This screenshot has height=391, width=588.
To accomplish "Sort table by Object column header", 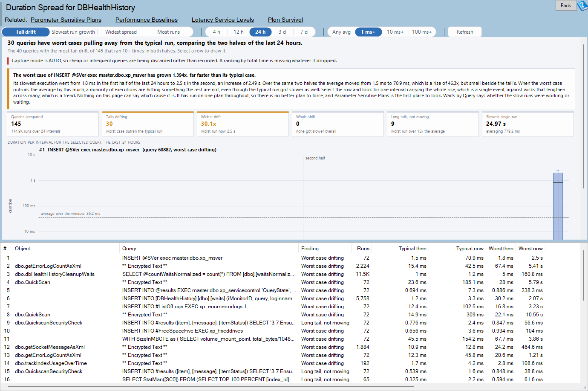I will point(66,249).
